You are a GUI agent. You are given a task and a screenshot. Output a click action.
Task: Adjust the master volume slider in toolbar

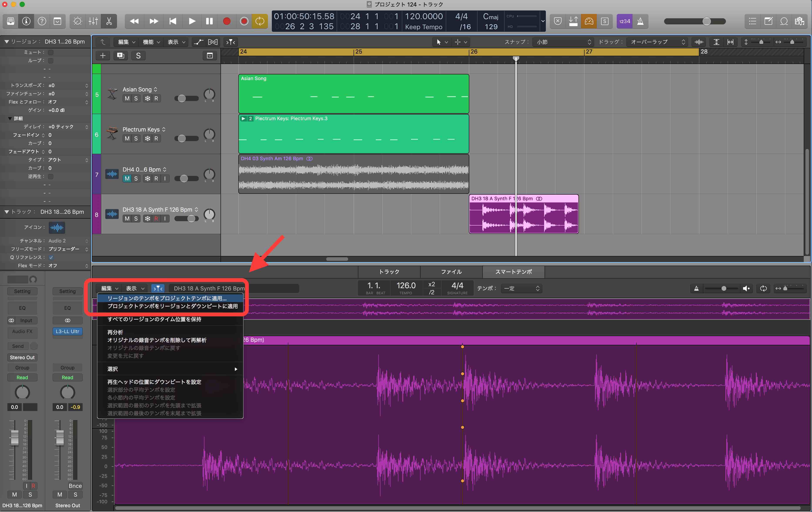707,21
